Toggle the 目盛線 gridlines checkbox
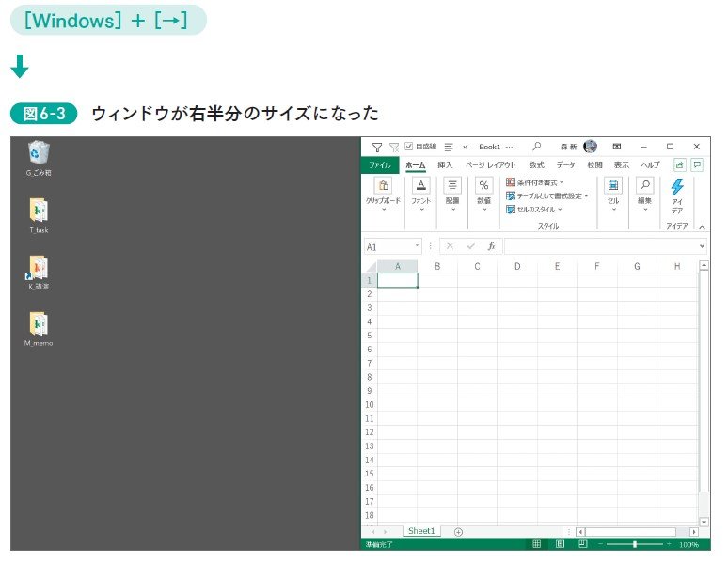The height and width of the screenshot is (562, 728). (x=408, y=147)
